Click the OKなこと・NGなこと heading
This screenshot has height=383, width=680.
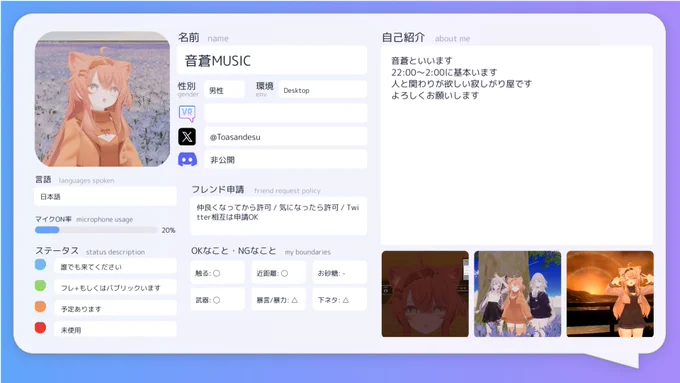(x=234, y=251)
